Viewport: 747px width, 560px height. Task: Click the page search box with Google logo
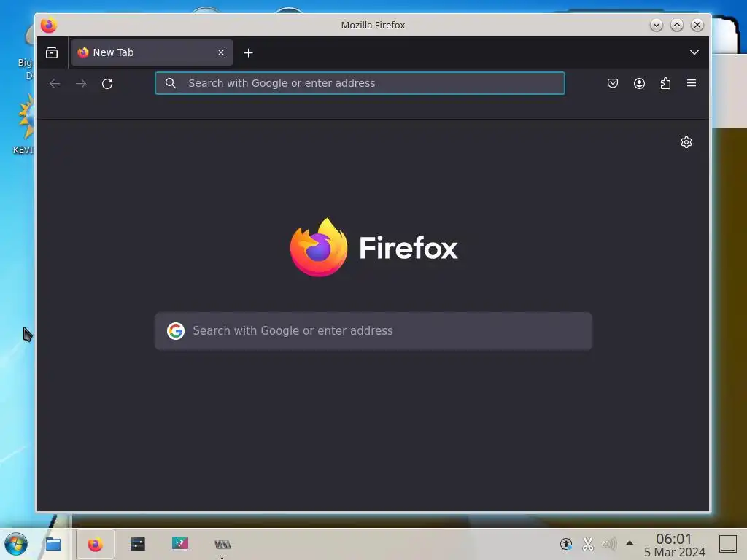pos(373,331)
